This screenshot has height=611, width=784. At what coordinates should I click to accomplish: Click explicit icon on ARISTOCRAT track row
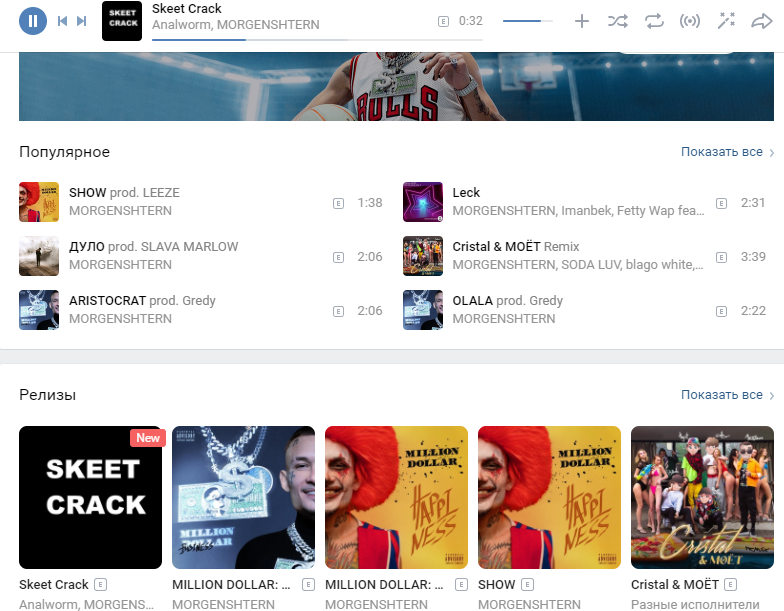click(338, 311)
